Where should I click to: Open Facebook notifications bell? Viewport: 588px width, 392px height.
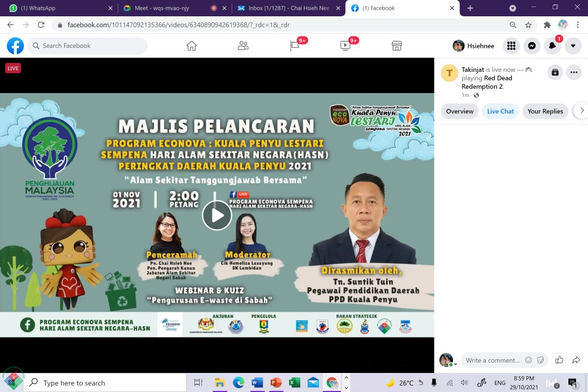tap(553, 46)
